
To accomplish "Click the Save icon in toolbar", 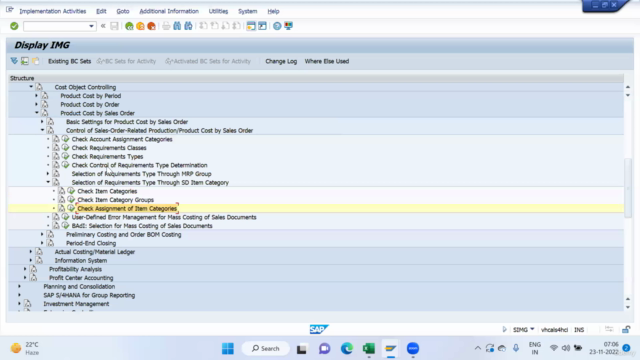I will tap(114, 26).
